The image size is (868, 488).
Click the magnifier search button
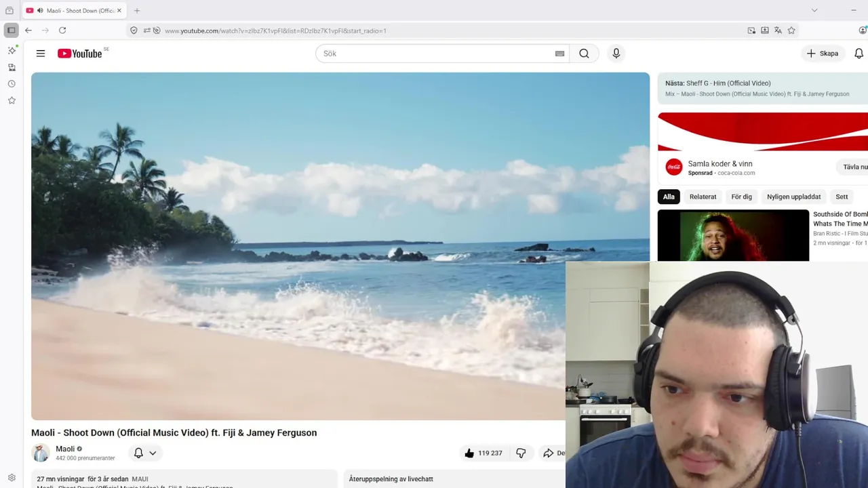click(x=584, y=54)
